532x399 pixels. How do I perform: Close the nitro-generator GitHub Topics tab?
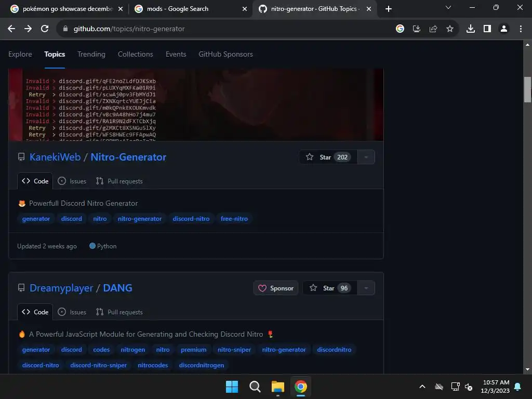click(x=369, y=9)
